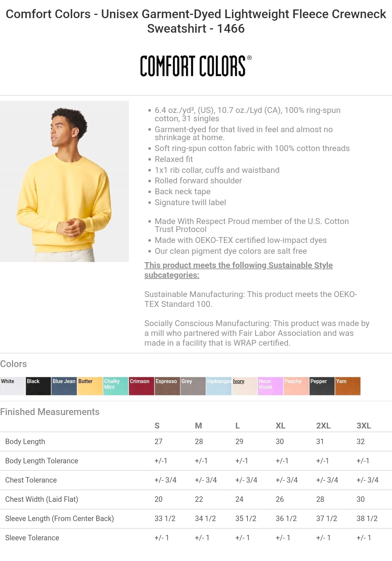Image resolution: width=392 pixels, height=561 pixels.
Task: Open the Sustainable Style subcategories link
Action: click(238, 270)
